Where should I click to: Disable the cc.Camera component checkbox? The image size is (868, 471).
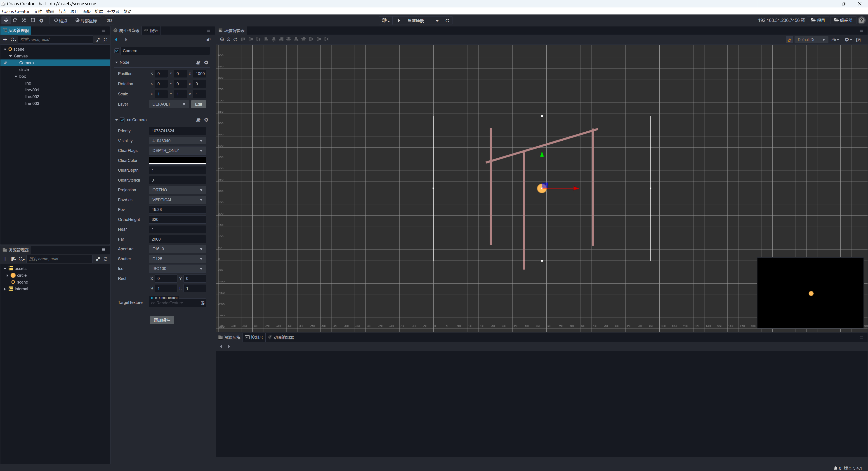click(x=122, y=120)
